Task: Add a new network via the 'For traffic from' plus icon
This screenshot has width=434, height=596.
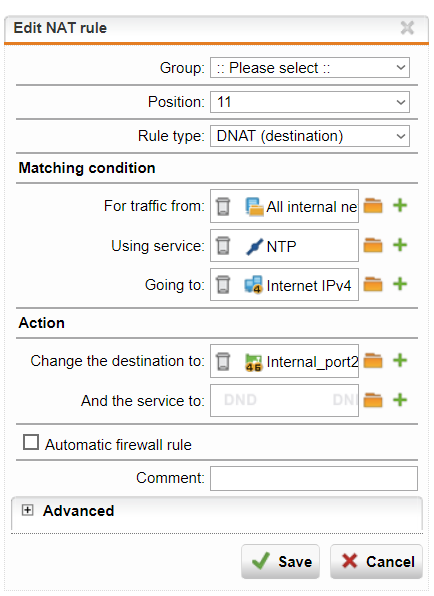Action: coord(400,206)
